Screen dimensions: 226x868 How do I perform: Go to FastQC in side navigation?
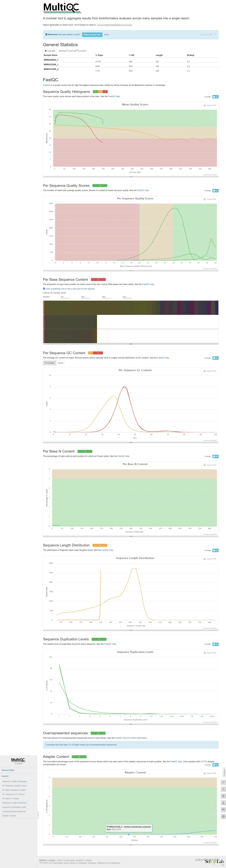click(x=5, y=776)
